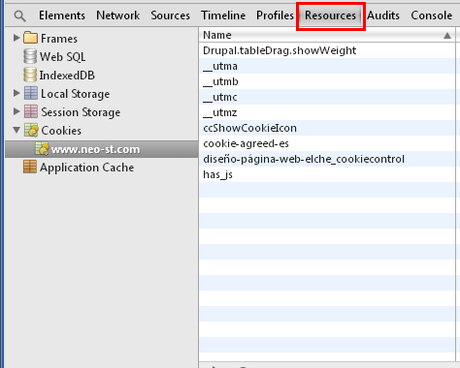The image size is (460, 368).
Task: Select Frames in the sidebar
Action: point(59,39)
